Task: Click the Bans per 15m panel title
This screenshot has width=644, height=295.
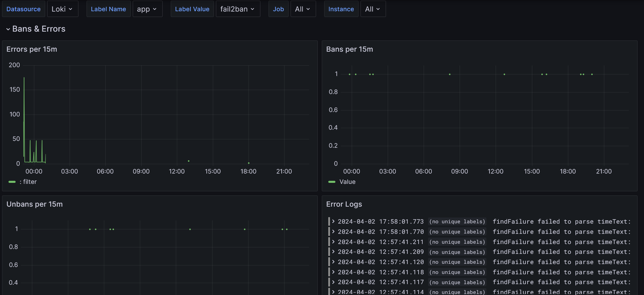Action: (349, 49)
